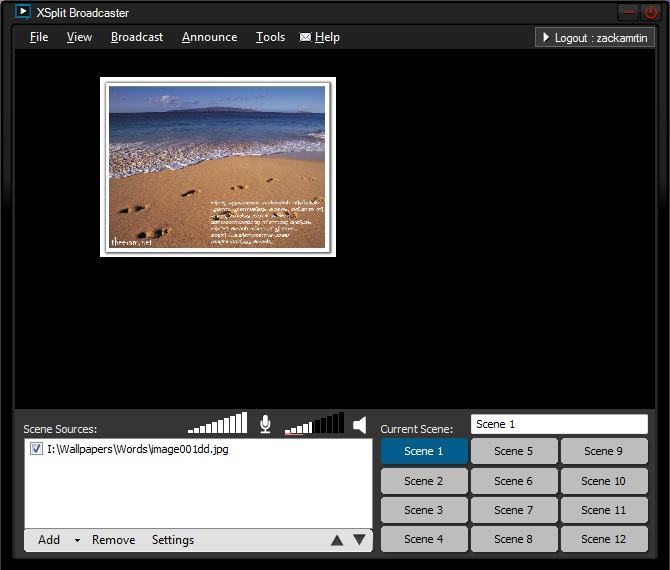Viewport: 670px width, 570px height.
Task: Click the XSplit Broadcaster logo icon
Action: 23,12
